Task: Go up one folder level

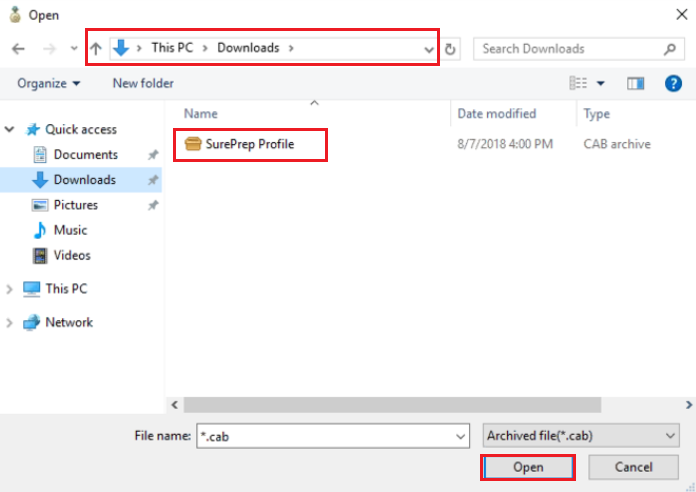Action: click(x=96, y=48)
